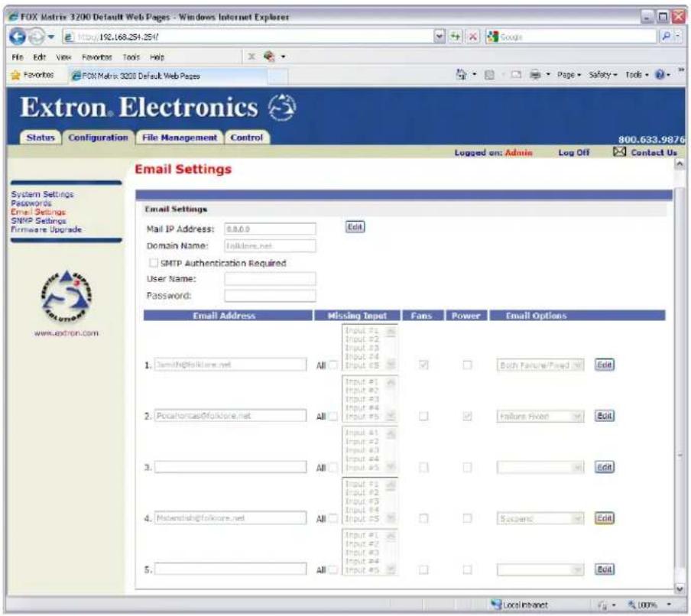Open email options dropdown for row 2
Image resolution: width=691 pixels, height=616 pixels.
pyautogui.click(x=540, y=416)
